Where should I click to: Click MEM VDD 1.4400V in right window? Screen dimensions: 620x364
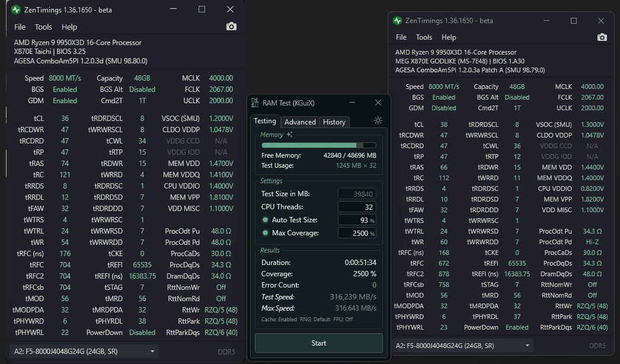pos(592,167)
